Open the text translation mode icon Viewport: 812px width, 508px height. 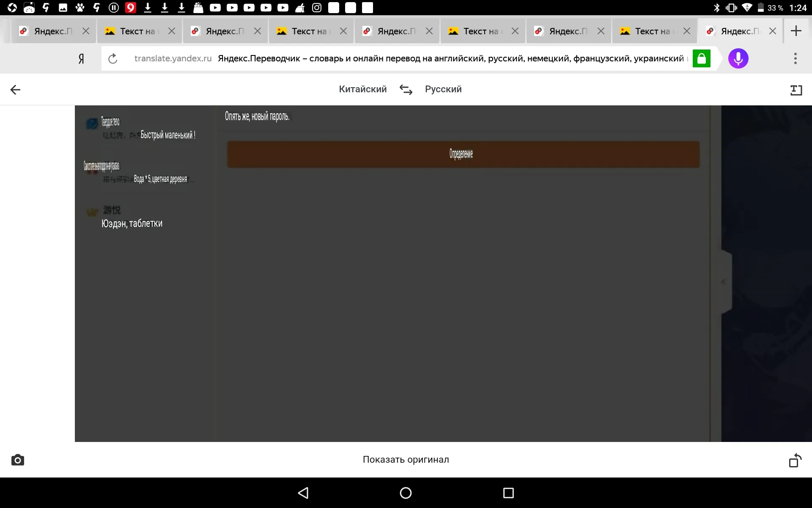(x=796, y=90)
